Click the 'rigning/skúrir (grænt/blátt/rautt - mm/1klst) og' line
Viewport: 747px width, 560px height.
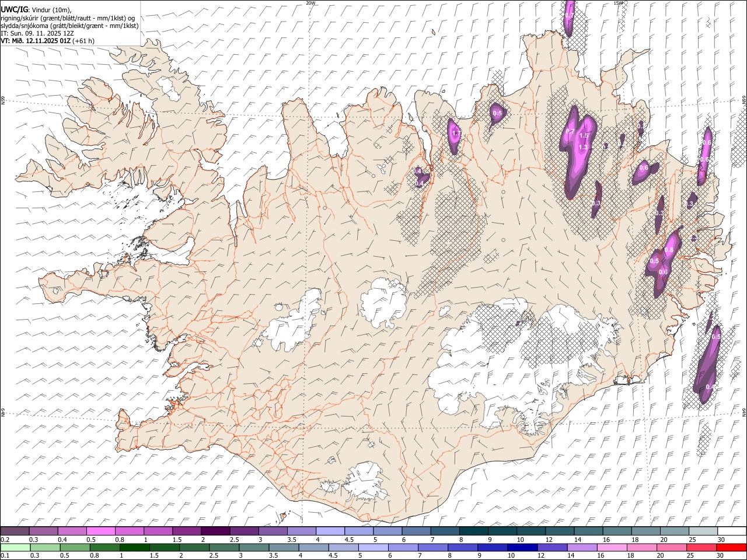coord(68,17)
